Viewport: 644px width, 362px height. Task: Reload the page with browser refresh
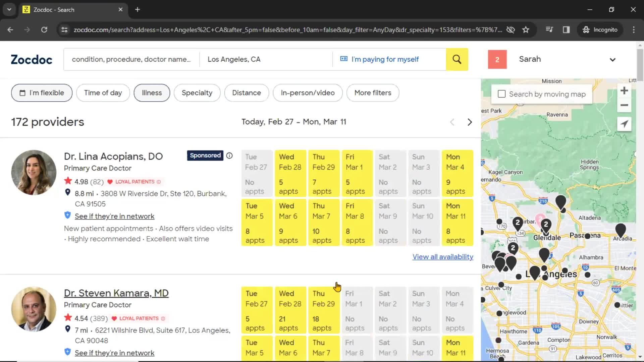coord(44,29)
